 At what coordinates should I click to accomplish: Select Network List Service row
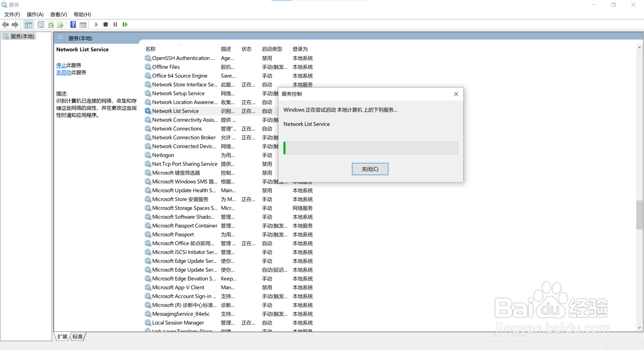(211, 111)
